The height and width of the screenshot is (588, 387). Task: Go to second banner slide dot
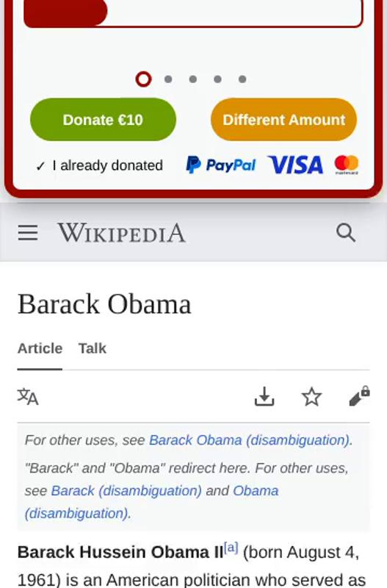[x=168, y=79]
